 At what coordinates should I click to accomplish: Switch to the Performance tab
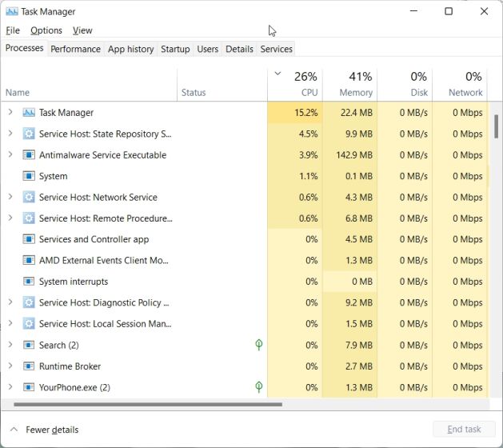75,49
